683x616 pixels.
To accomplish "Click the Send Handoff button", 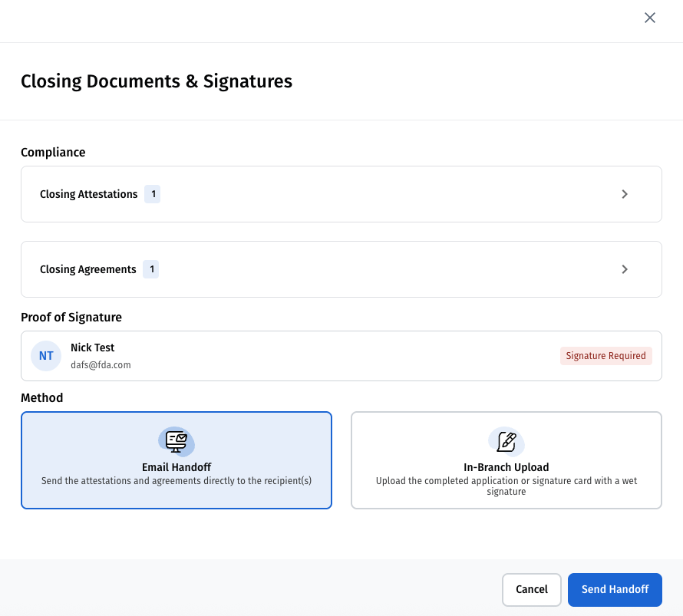I will (x=615, y=589).
